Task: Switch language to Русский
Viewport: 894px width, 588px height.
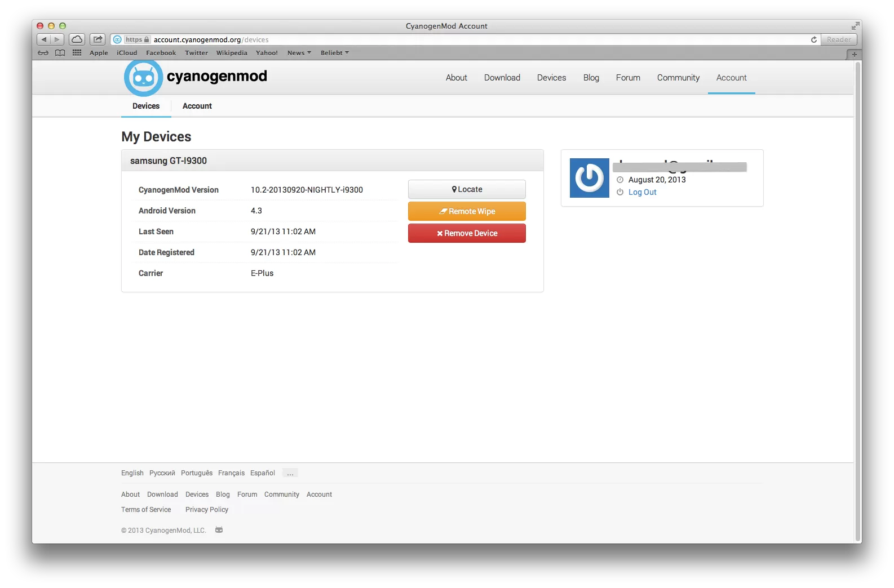Action: [162, 473]
